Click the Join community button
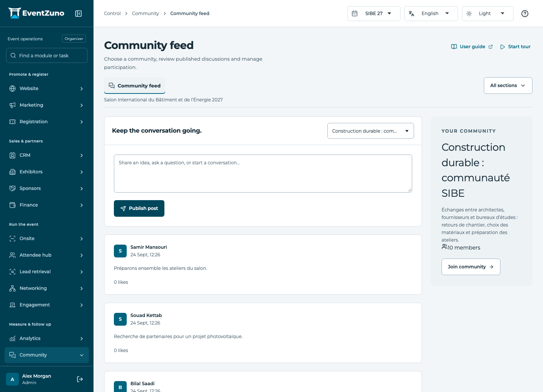Viewport: 543px width, 392px height. point(471,267)
